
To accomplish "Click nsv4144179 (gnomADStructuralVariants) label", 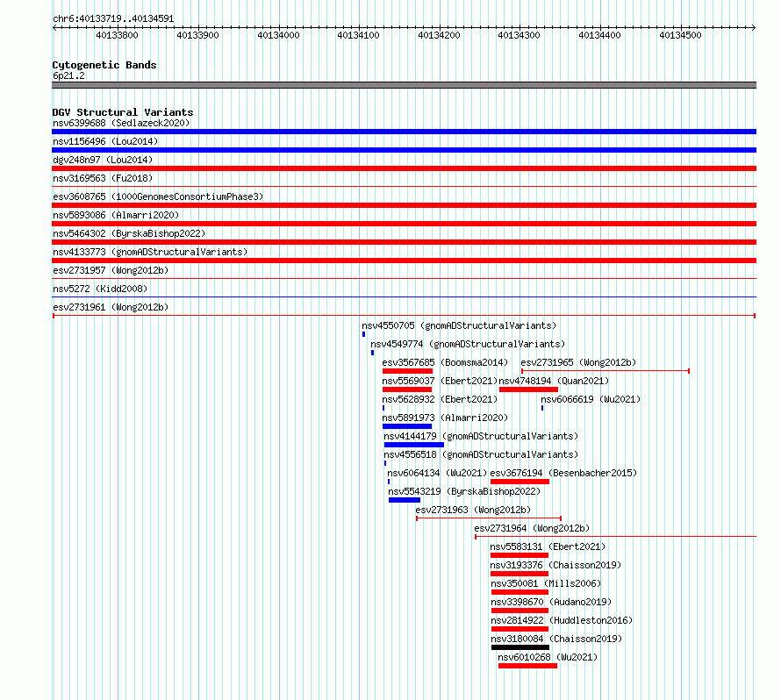I will pos(481,436).
